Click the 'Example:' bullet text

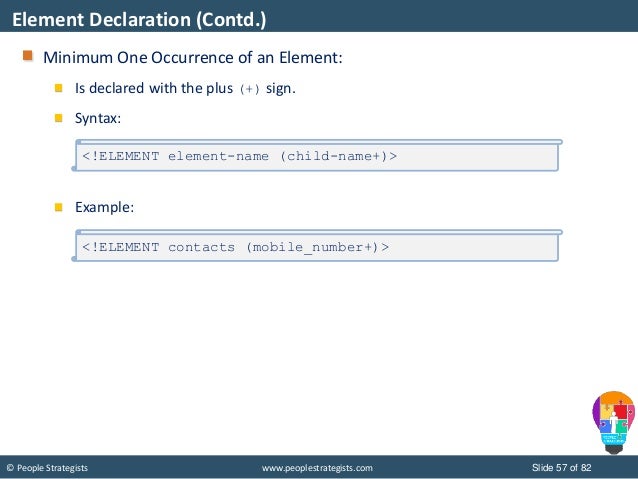(x=105, y=207)
